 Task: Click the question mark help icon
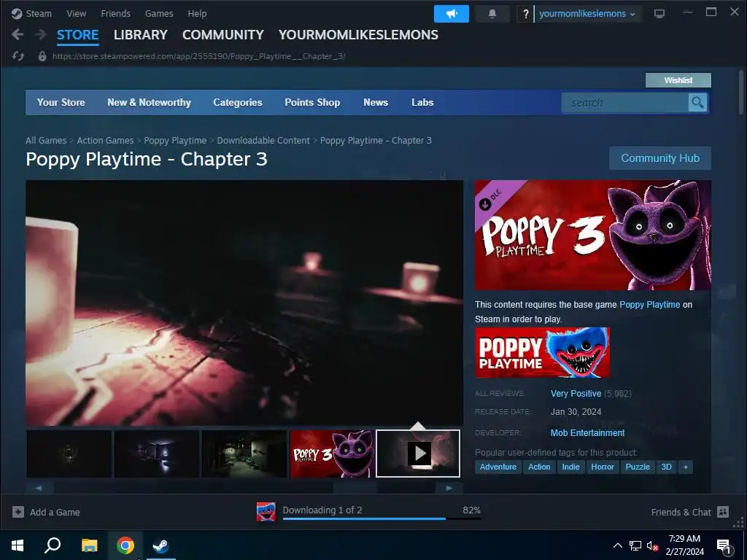[x=525, y=14]
